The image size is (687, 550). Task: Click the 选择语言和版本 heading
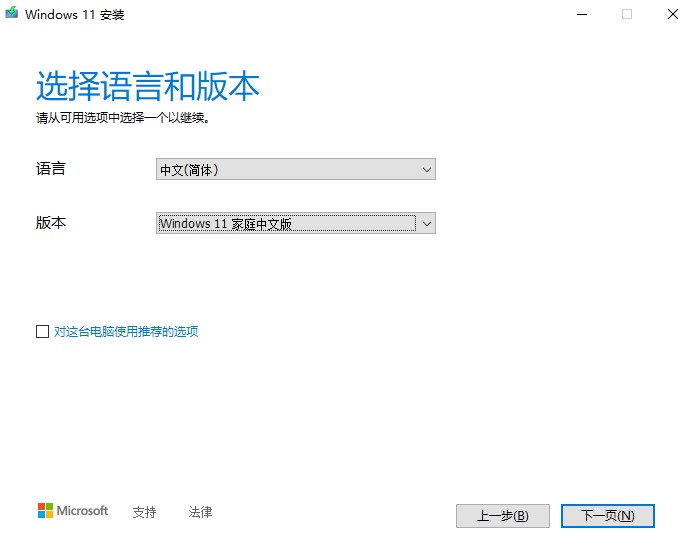pos(148,86)
